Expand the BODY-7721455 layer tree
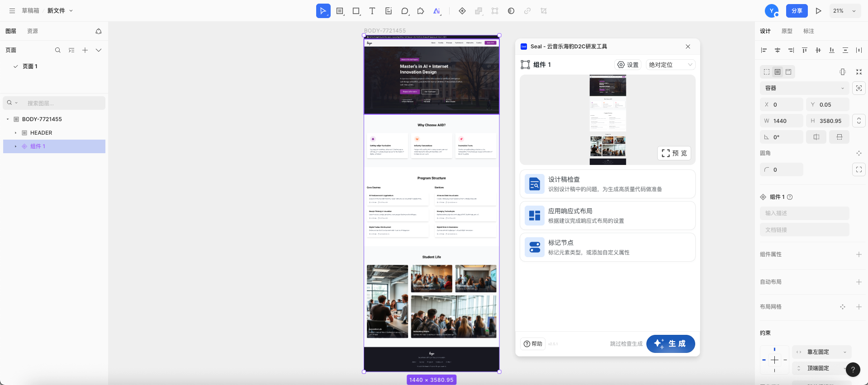 [x=8, y=119]
